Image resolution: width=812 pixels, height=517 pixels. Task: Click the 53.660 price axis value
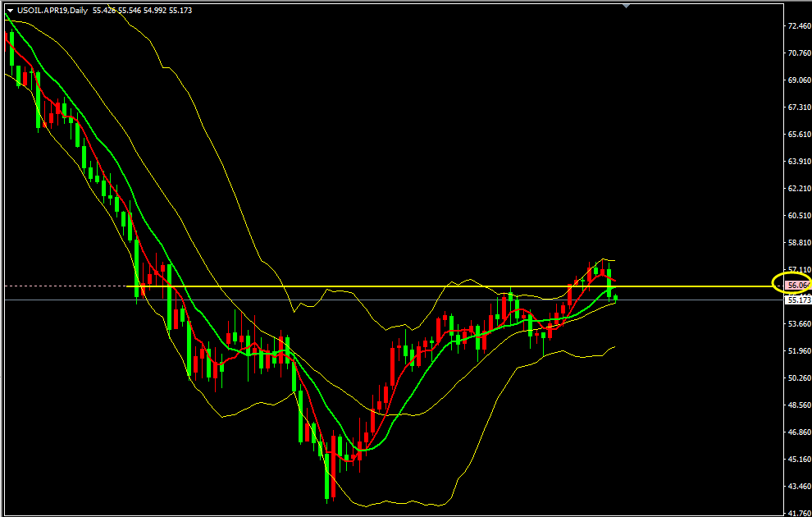[799, 324]
